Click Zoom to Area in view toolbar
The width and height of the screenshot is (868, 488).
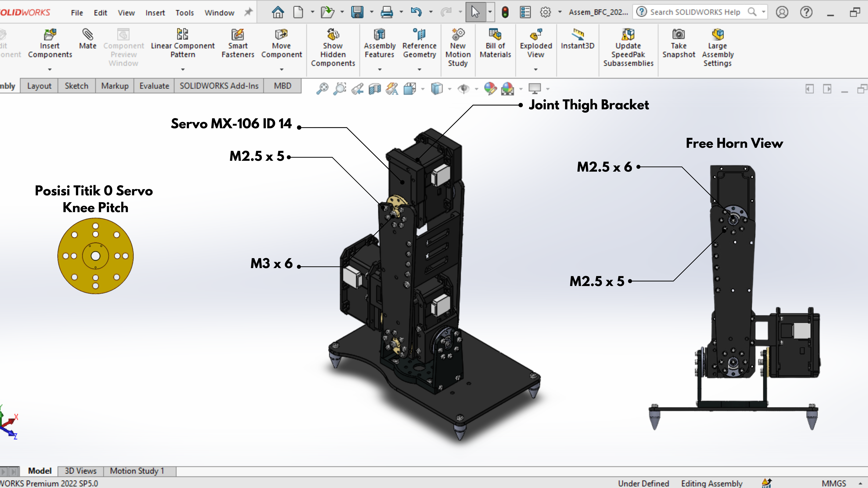[340, 89]
